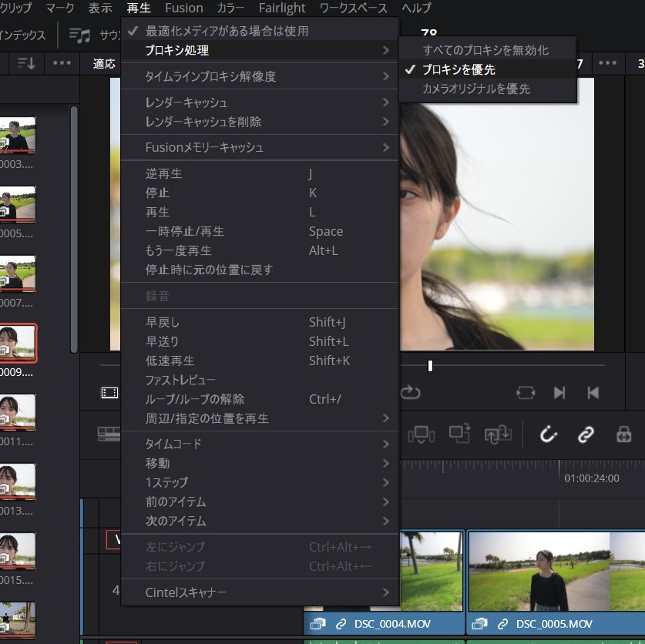Choose 停止 from the menu

pyautogui.click(x=260, y=193)
